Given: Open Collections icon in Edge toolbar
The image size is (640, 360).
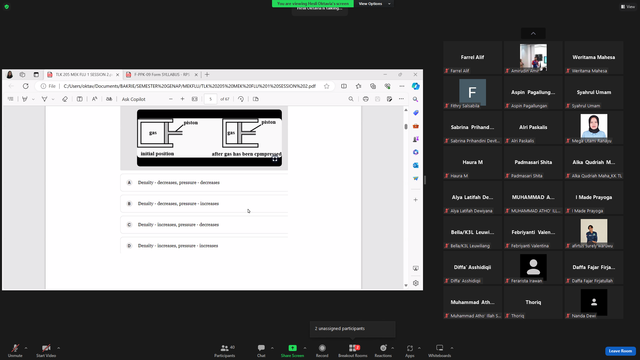Looking at the screenshot, I should click(x=373, y=86).
